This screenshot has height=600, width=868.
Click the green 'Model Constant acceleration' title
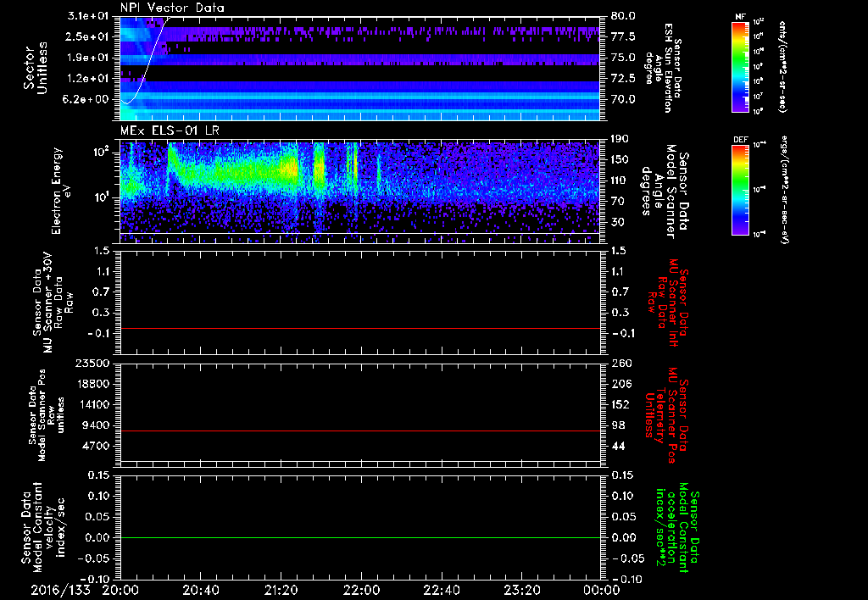point(677,526)
